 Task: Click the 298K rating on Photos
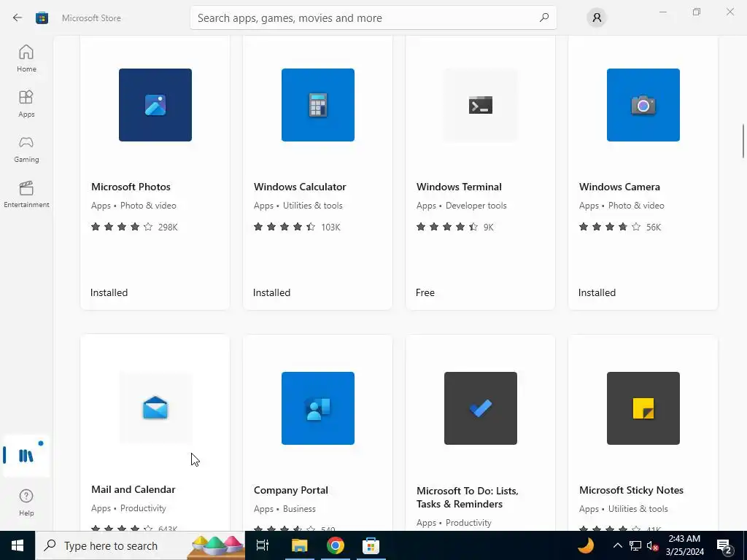click(x=168, y=227)
